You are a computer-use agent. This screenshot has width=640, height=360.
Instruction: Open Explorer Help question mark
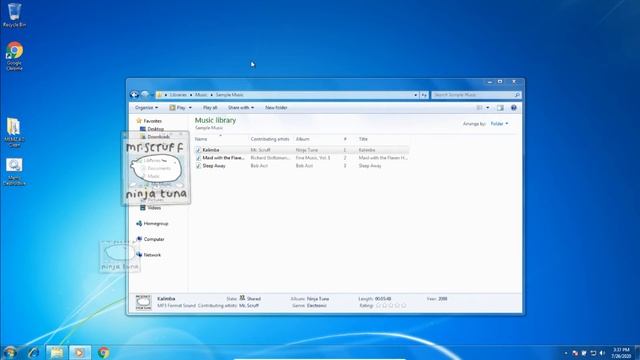513,108
